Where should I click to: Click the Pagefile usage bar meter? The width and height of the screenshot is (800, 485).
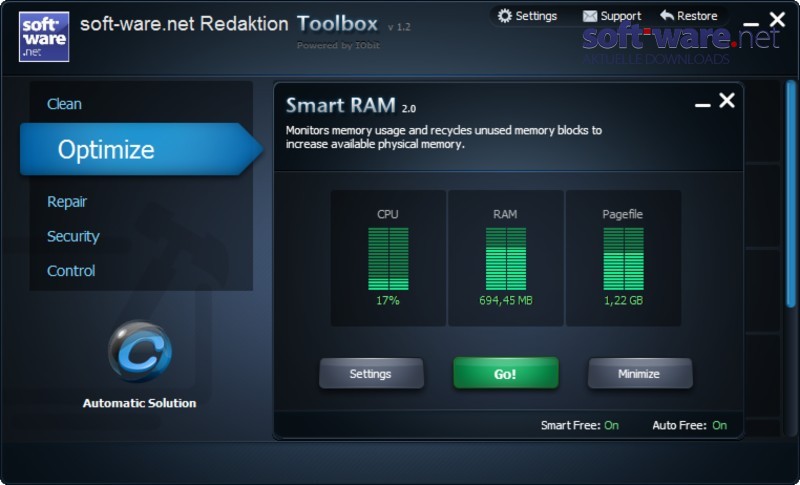coord(623,259)
